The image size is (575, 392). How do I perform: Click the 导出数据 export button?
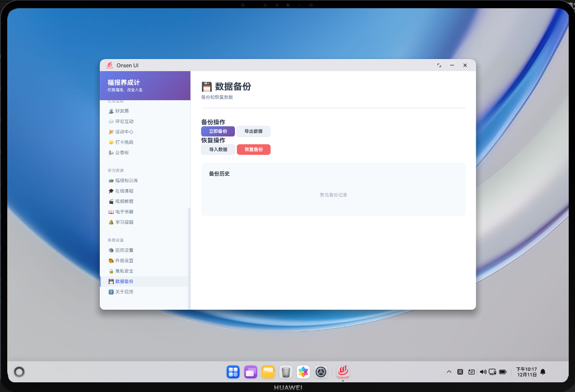click(253, 131)
